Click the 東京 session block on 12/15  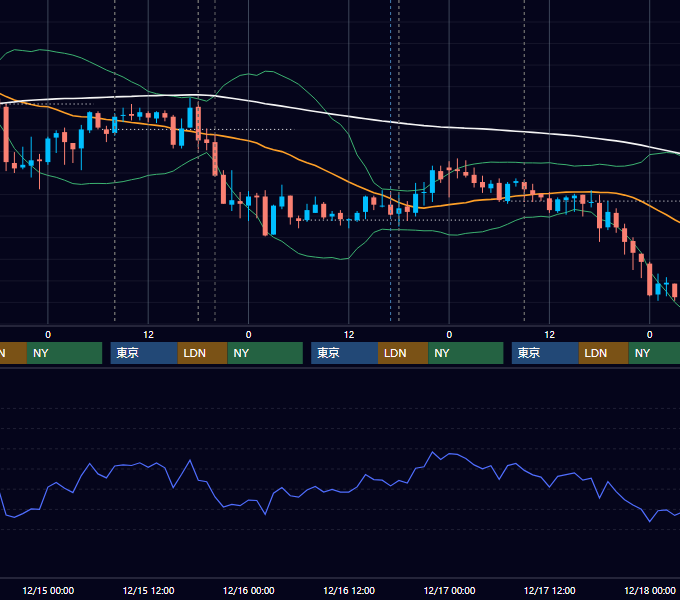pos(144,353)
